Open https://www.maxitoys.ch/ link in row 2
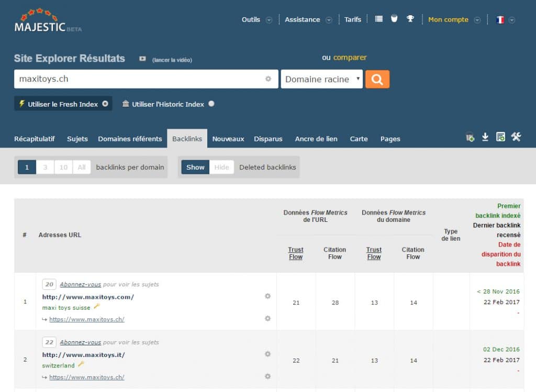 pyautogui.click(x=87, y=377)
